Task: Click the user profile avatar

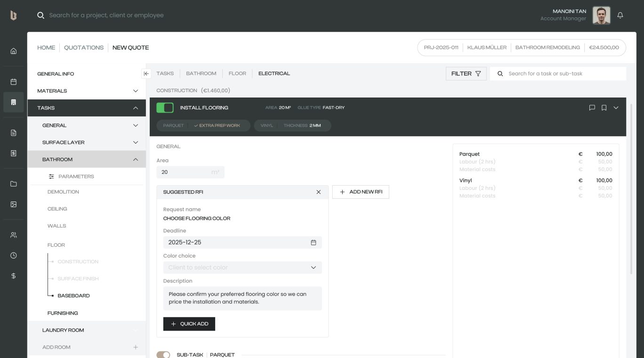Action: [x=601, y=15]
